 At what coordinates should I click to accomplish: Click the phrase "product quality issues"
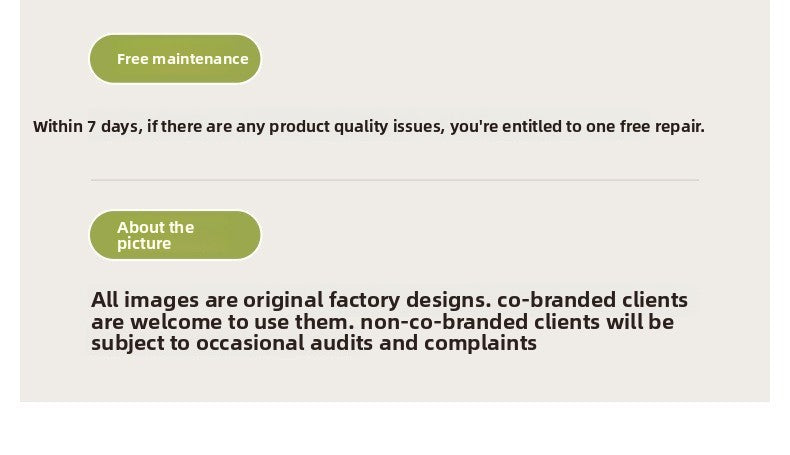tap(357, 126)
